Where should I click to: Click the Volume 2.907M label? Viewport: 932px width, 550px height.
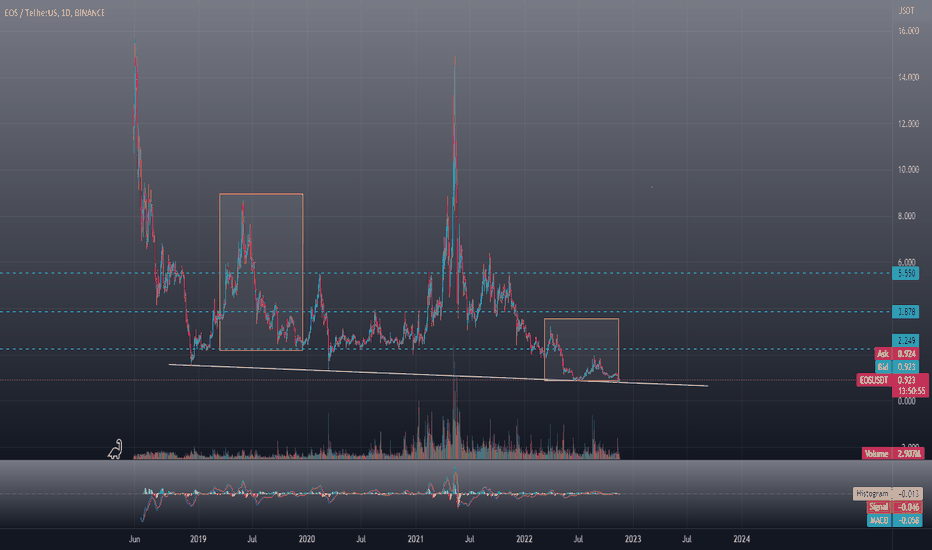[x=893, y=454]
